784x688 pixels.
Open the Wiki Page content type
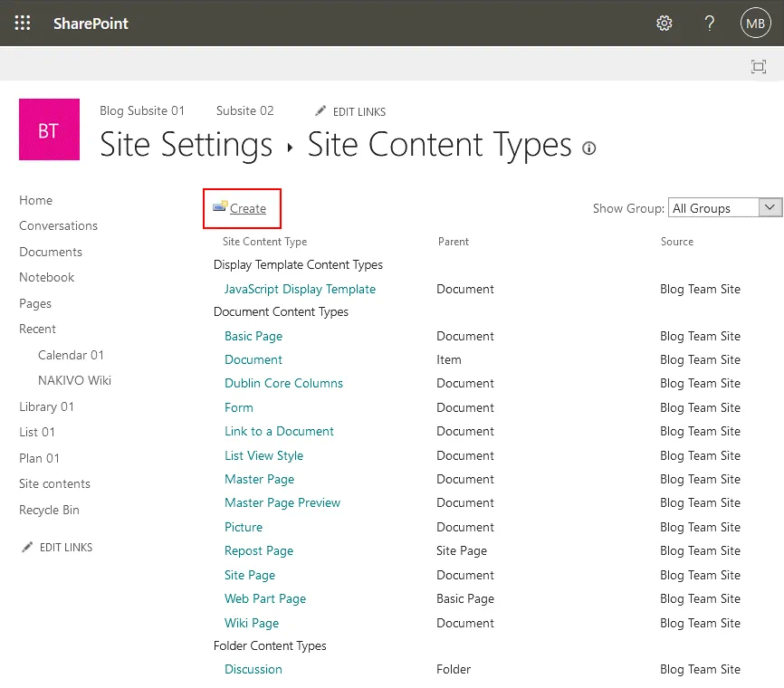pos(252,623)
